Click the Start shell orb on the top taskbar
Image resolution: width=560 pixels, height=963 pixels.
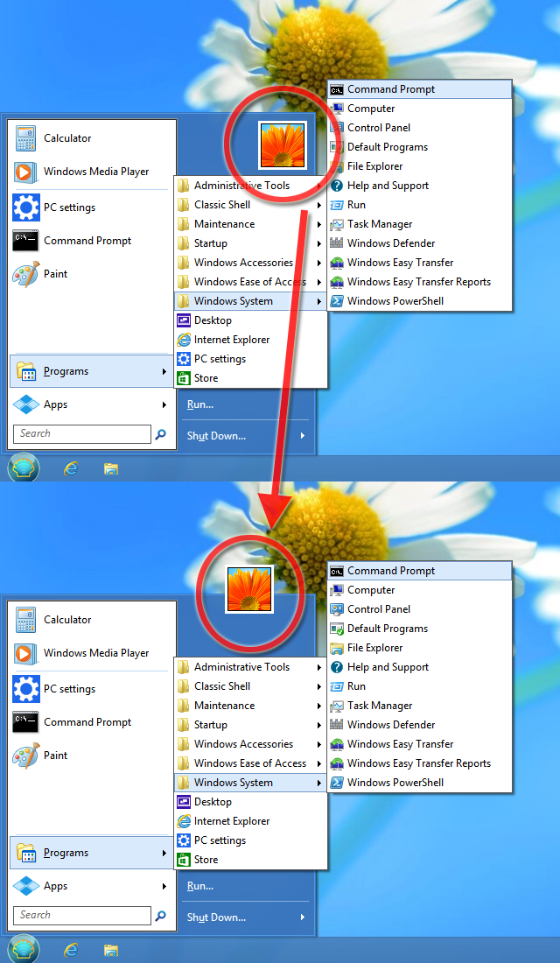[x=24, y=468]
